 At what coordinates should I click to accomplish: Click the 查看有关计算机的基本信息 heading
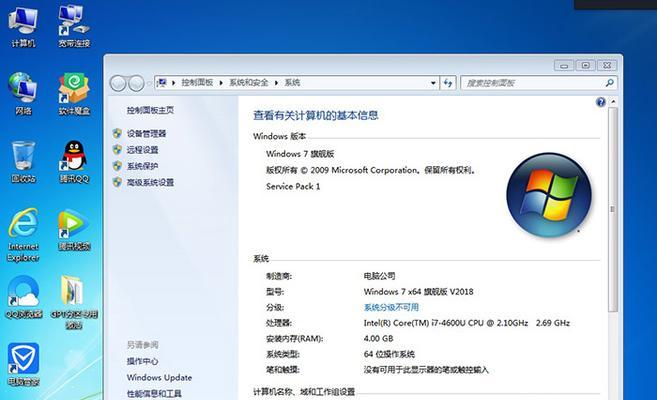(x=316, y=116)
